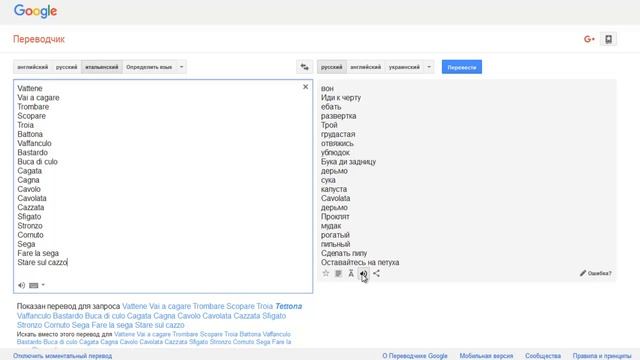Click the Google logo
The width and height of the screenshot is (640, 360).
[x=35, y=11]
